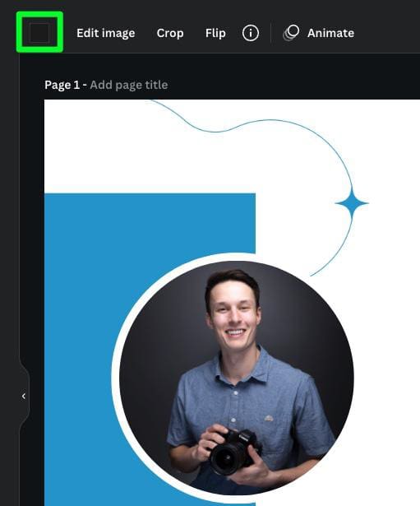Click empty toolbar space right of Animate
Screen dimensions: 420x506
[x=389, y=33]
